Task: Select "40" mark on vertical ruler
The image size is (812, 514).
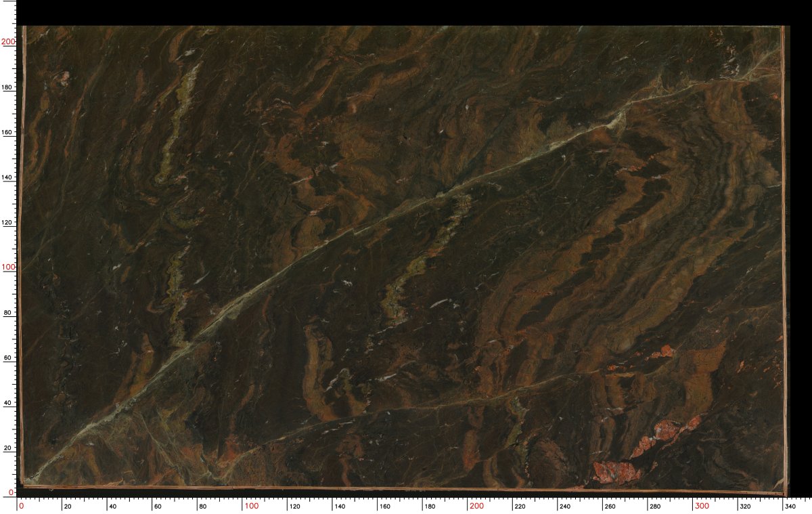Action: click(8, 403)
